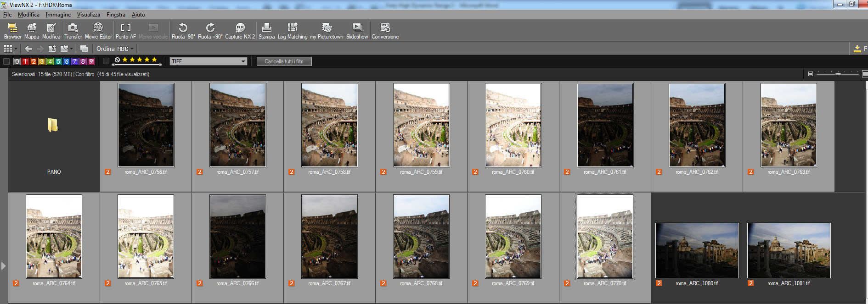Start the Slideshow
This screenshot has width=868, height=304.
(x=357, y=31)
